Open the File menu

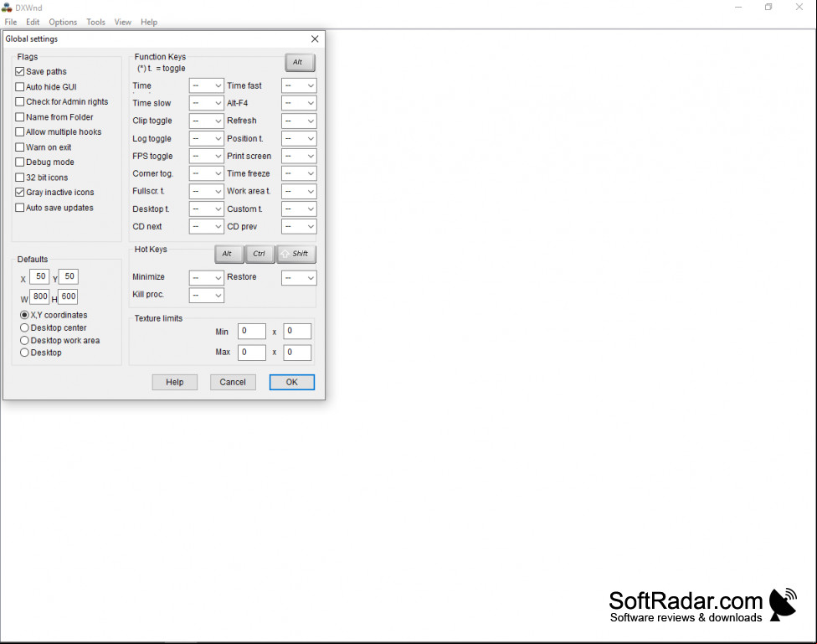[x=10, y=22]
